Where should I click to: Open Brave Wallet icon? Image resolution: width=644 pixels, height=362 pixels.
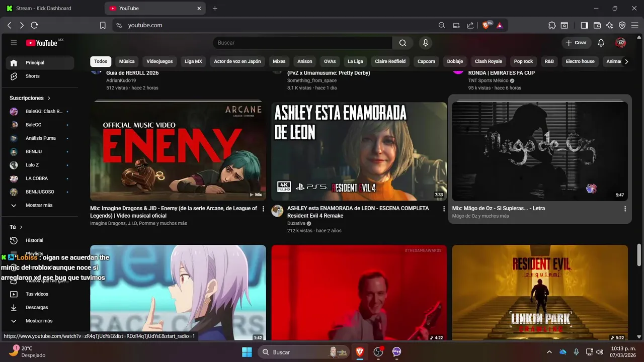pyautogui.click(x=597, y=25)
